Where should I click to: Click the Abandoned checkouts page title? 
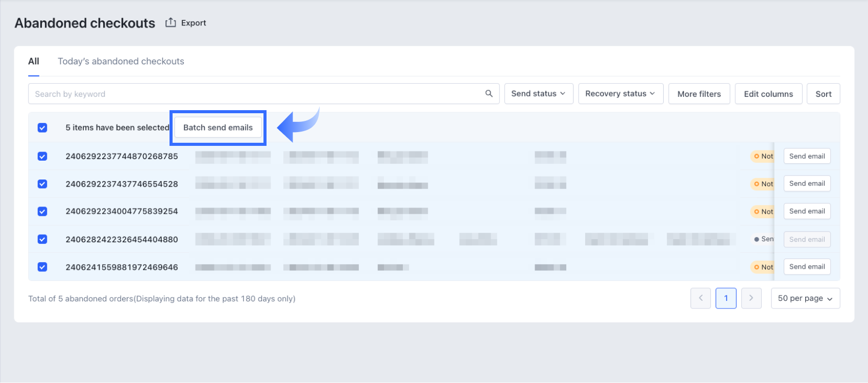click(85, 23)
